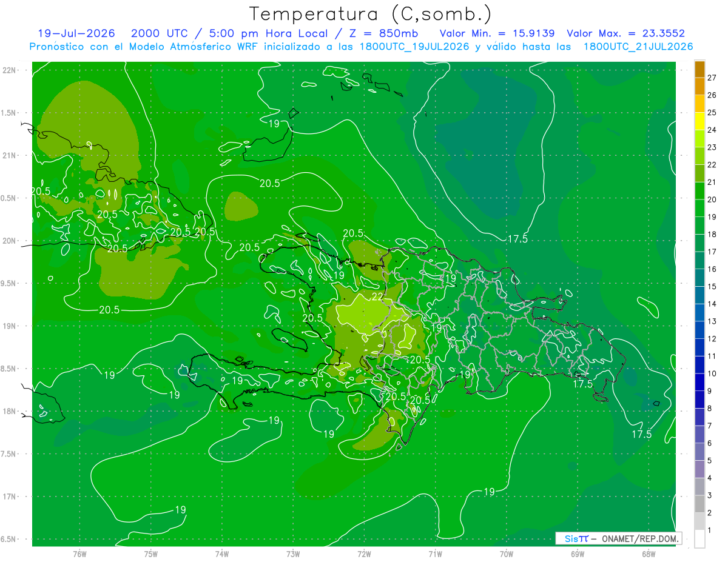The width and height of the screenshot is (728, 562).
Task: Click longitude axis label "68W"
Action: coord(648,554)
